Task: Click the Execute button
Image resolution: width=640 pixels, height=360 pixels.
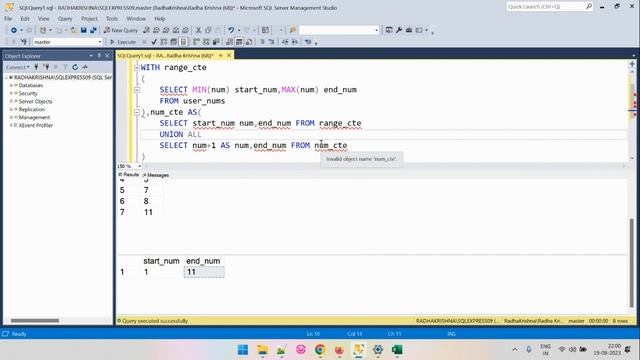Action: coord(123,42)
